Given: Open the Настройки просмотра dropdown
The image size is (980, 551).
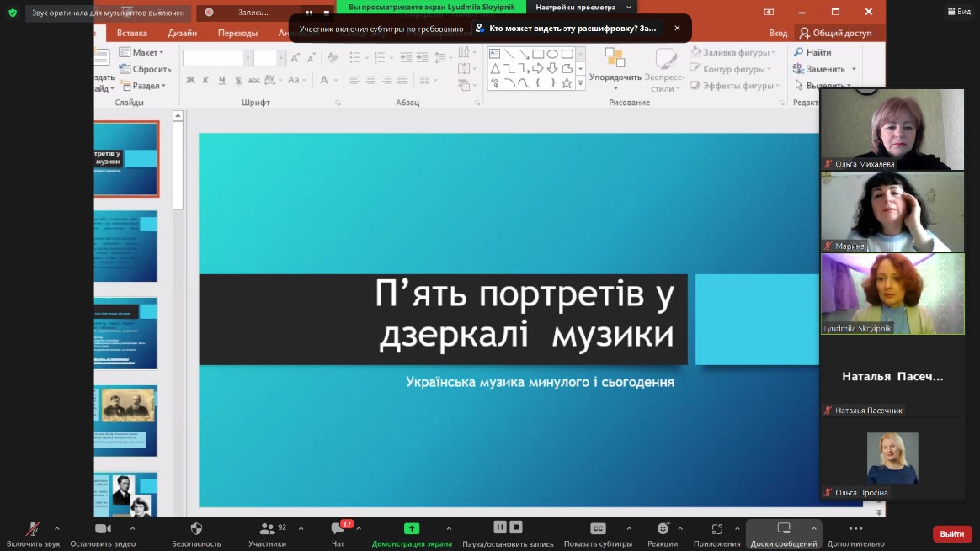Looking at the screenshot, I should coord(583,7).
